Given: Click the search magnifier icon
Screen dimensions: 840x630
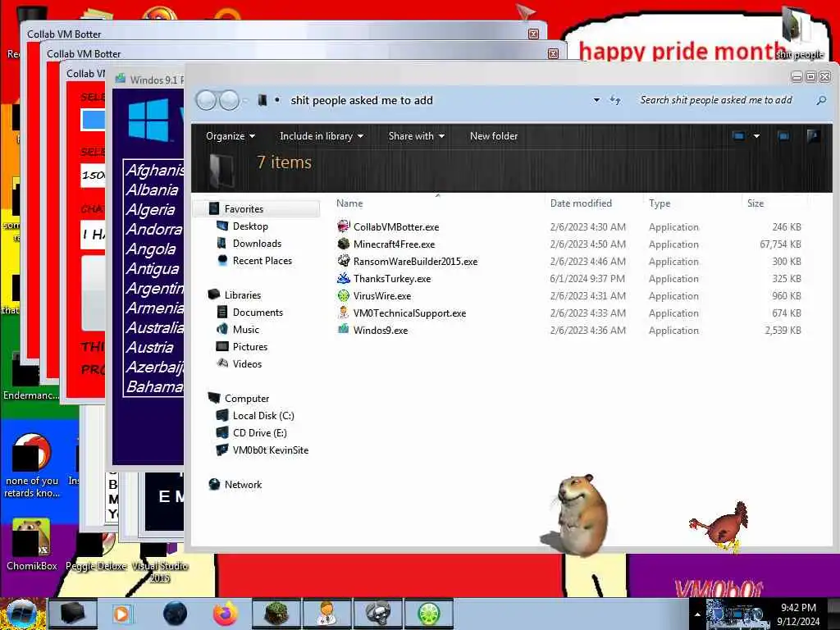Looking at the screenshot, I should tap(820, 100).
